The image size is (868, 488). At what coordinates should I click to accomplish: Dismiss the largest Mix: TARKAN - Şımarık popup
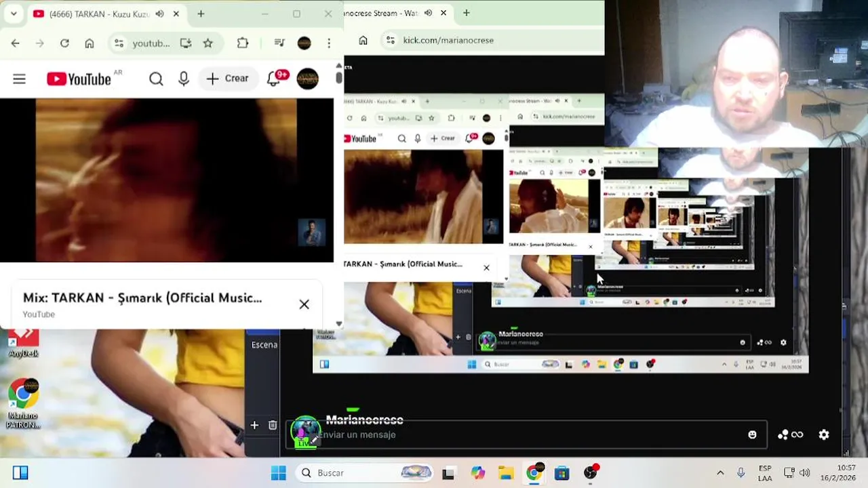pyautogui.click(x=304, y=304)
